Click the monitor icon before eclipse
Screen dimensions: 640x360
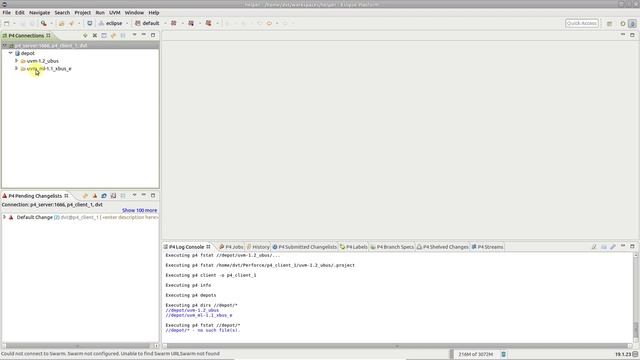pos(90,23)
